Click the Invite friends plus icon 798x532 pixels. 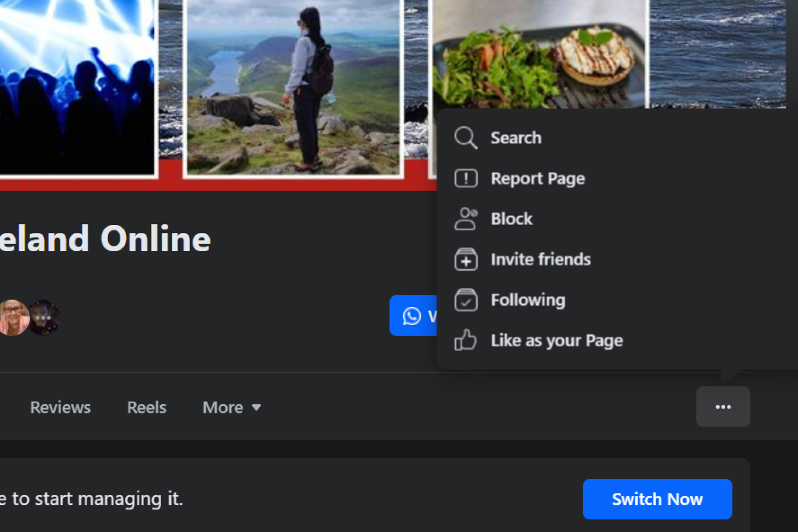465,260
